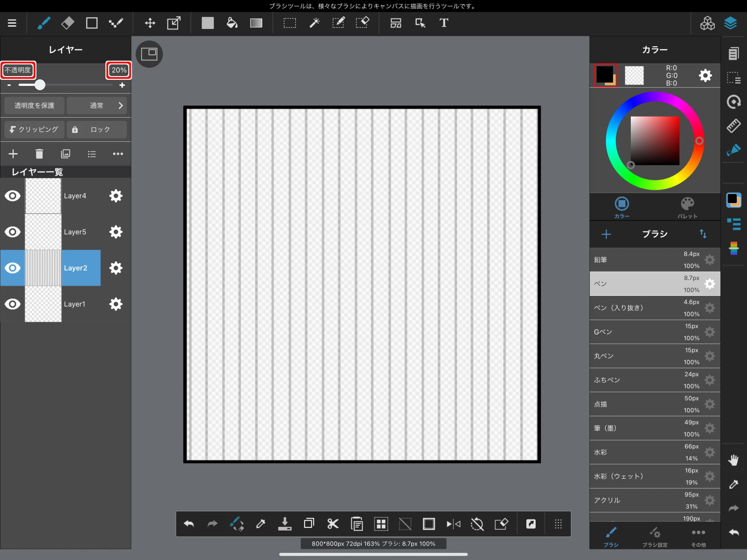Open the brush sort order control
Screen dimensions: 747x560
[703, 234]
